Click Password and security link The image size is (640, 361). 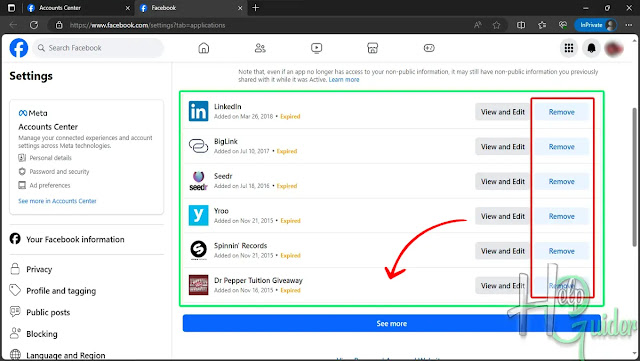tap(59, 172)
